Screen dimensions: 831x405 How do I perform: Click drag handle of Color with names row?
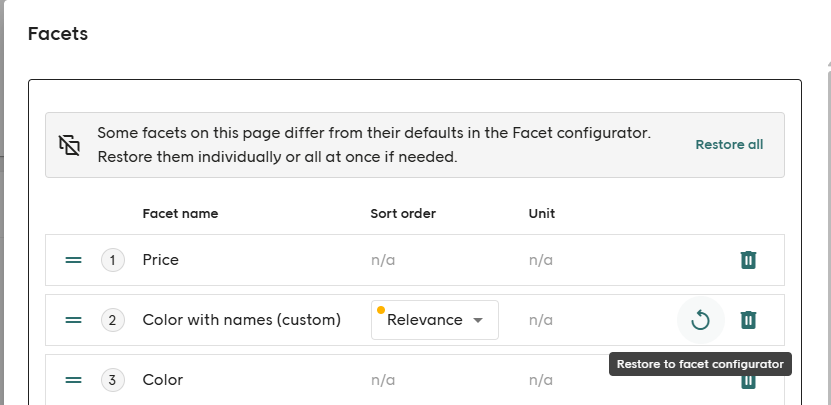pyautogui.click(x=73, y=320)
